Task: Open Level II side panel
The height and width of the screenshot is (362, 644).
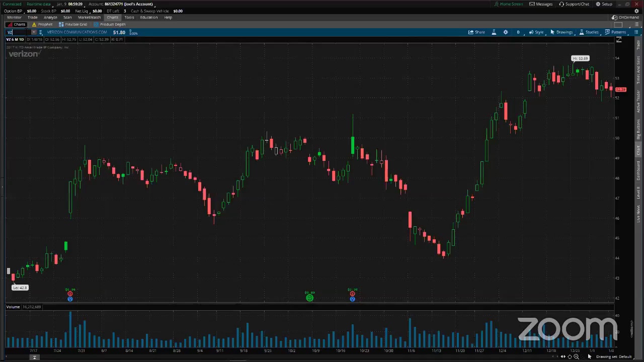Action: [638, 192]
